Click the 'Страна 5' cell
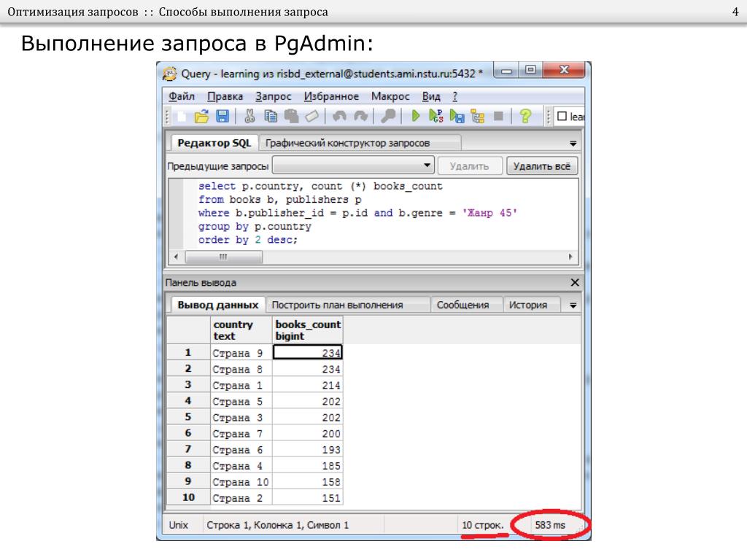 241,402
